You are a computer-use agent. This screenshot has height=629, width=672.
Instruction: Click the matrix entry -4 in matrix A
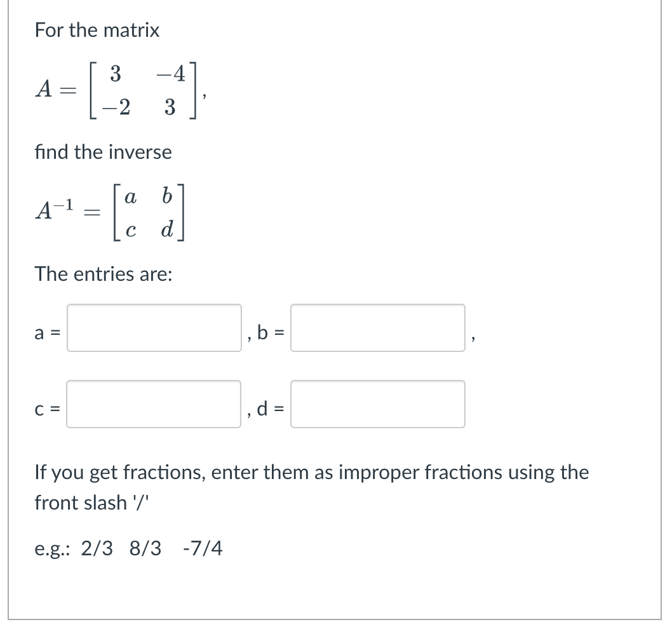tap(173, 73)
